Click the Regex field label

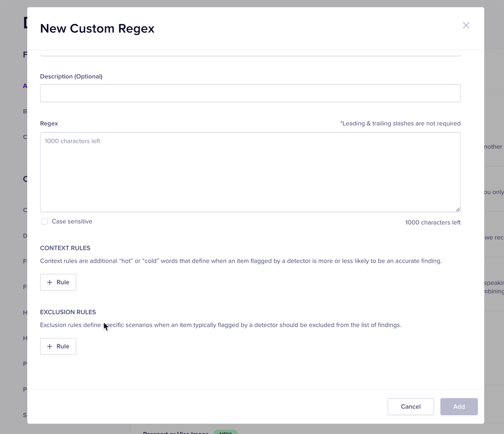[49, 123]
